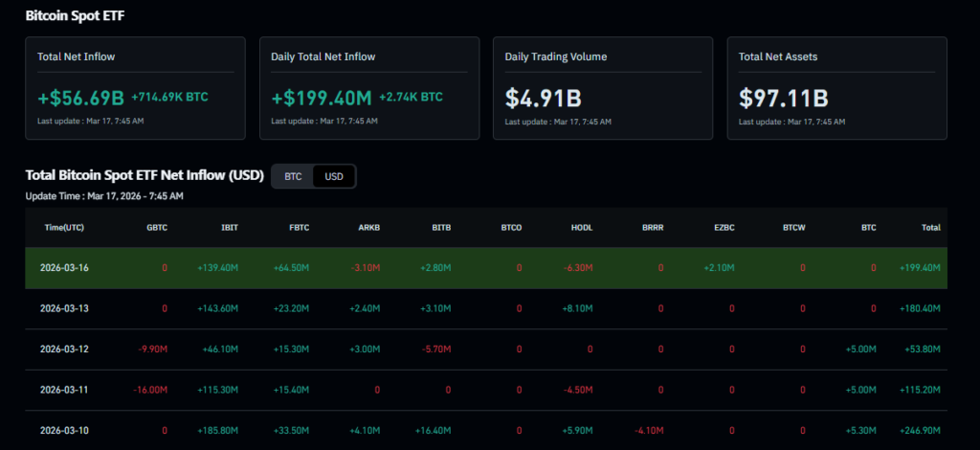Click the +$56.69B inflow figure
This screenshot has width=980, height=450.
[81, 98]
